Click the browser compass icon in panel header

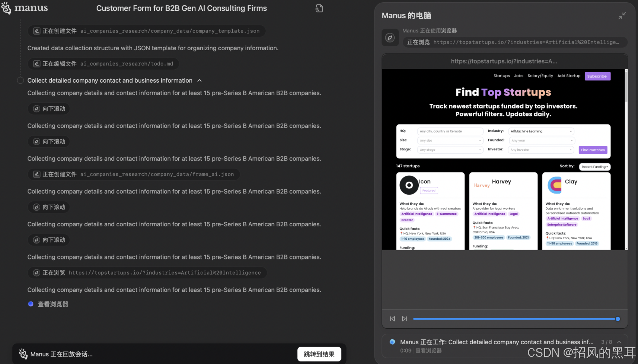390,38
